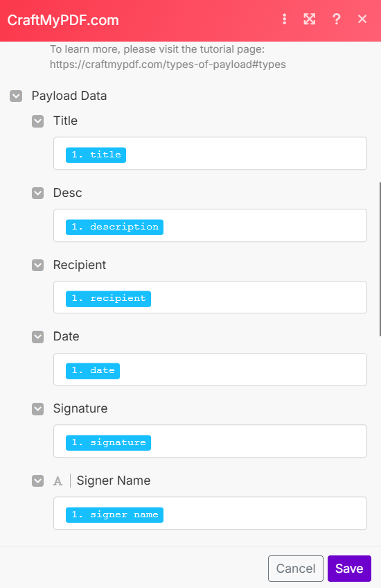Toggle the Recipient field chevron

37,265
